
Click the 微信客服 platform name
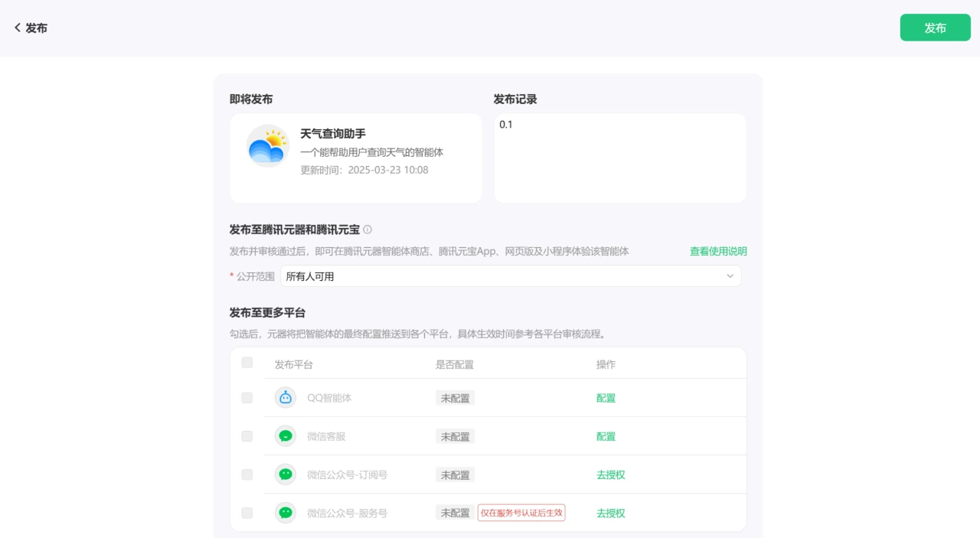click(326, 436)
